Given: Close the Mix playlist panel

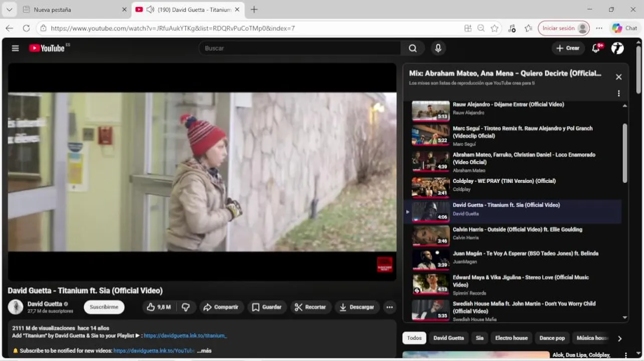Looking at the screenshot, I should point(618,77).
